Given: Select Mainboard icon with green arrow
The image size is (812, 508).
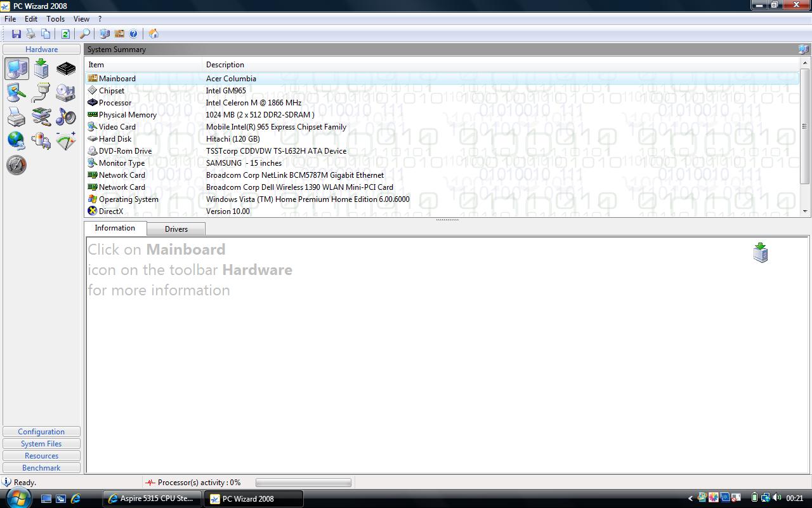Looking at the screenshot, I should point(41,69).
